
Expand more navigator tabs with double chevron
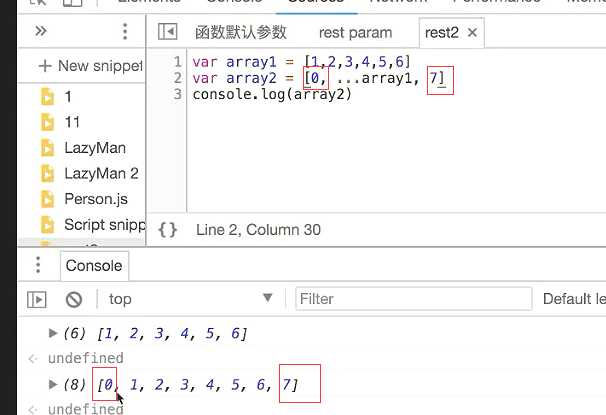point(41,31)
